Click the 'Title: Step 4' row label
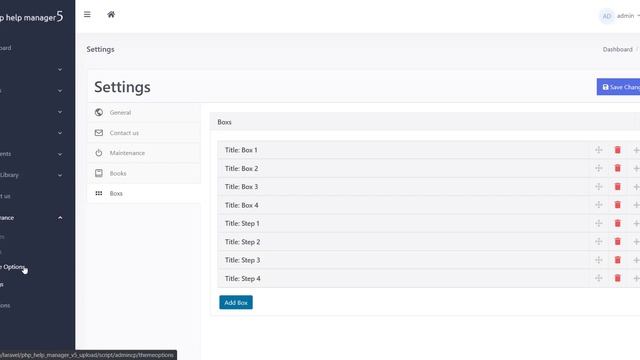 [x=243, y=278]
